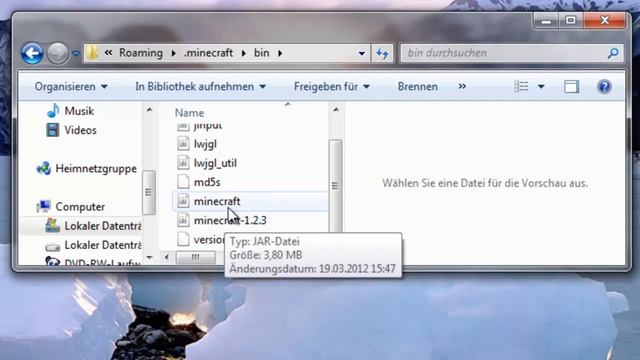Click navigation pane scroll down arrow
The width and height of the screenshot is (640, 360).
149,257
